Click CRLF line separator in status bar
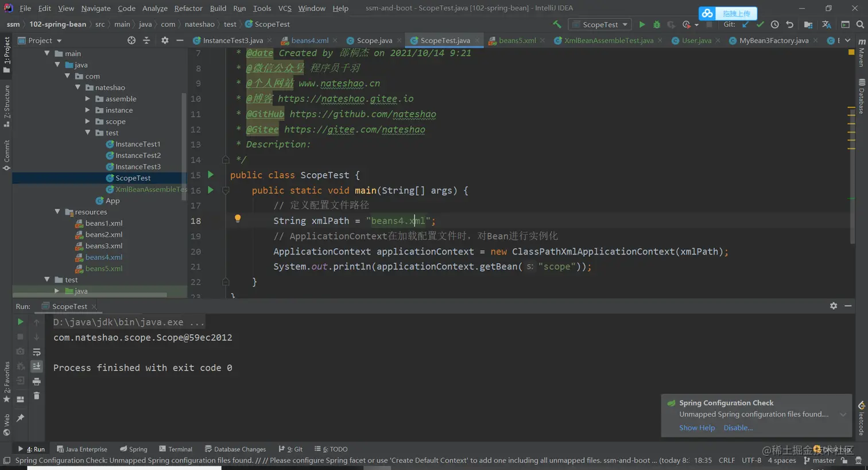The height and width of the screenshot is (470, 868). tap(727, 460)
